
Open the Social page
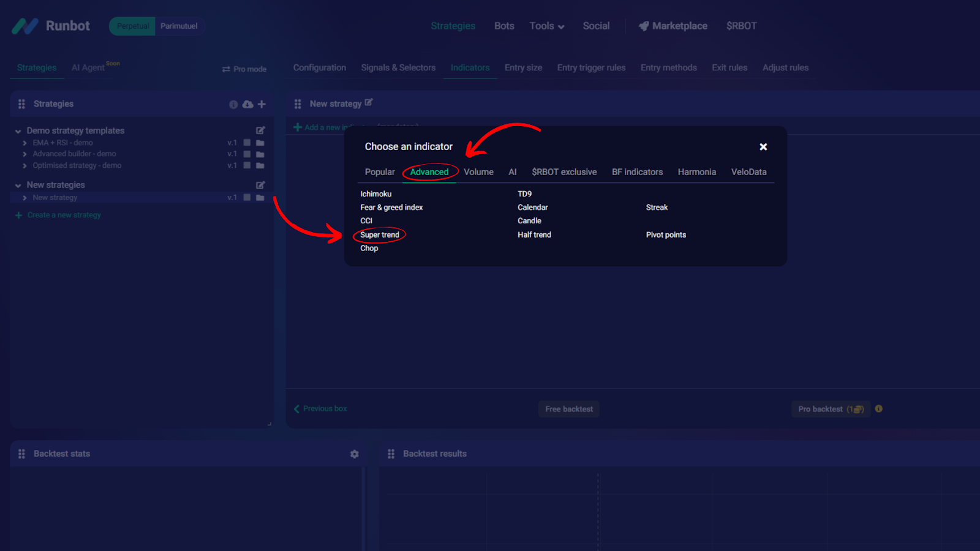click(x=596, y=26)
